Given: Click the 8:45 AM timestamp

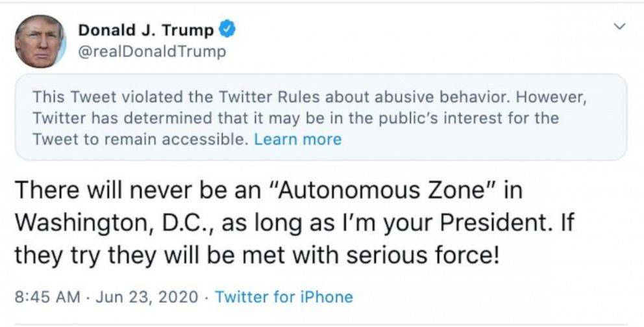Looking at the screenshot, I should pyautogui.click(x=46, y=297).
